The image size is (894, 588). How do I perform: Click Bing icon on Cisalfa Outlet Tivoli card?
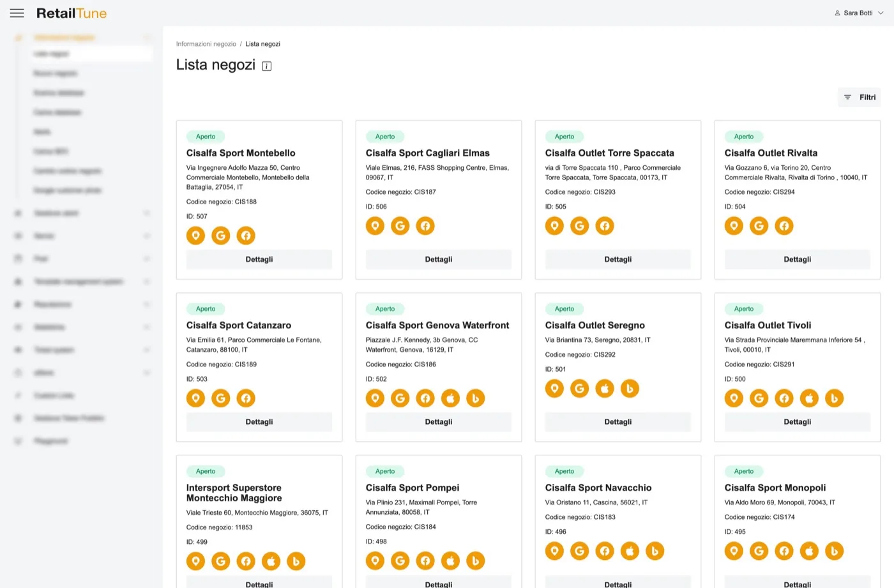[834, 398]
